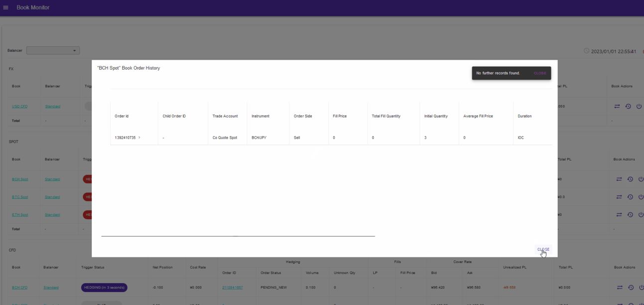Image resolution: width=644 pixels, height=305 pixels.
Task: Dismiss the 'No further records found' notification
Action: point(539,73)
